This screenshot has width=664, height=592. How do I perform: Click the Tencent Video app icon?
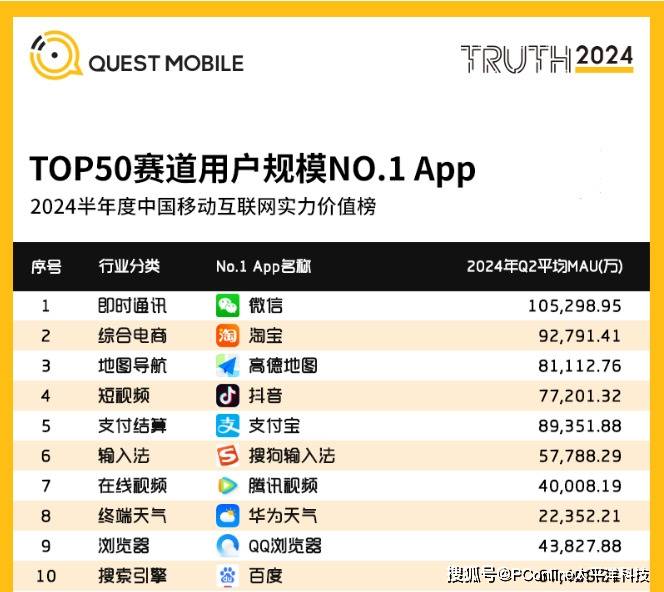click(x=227, y=486)
